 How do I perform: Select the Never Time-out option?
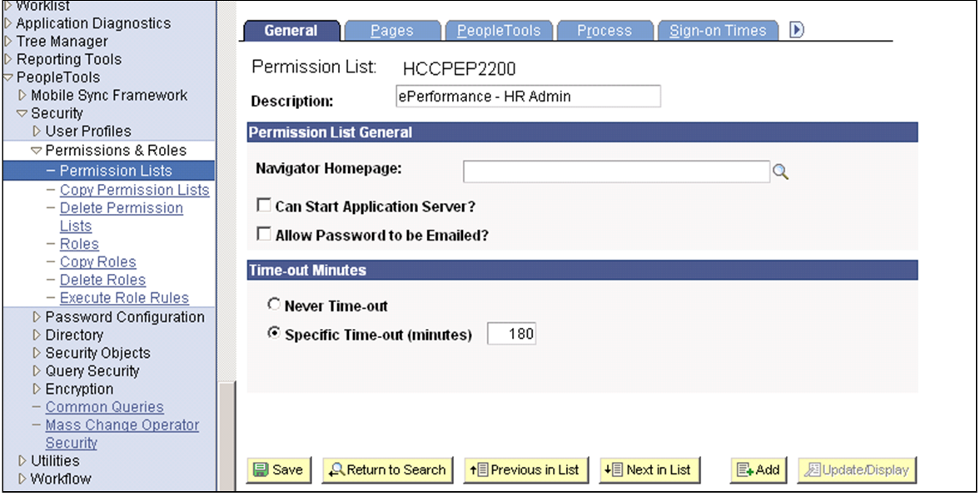(273, 304)
